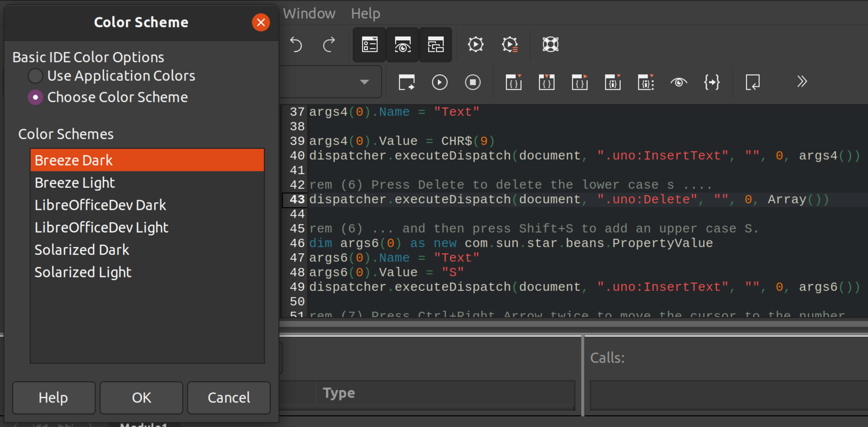Select the Breeze Light color scheme
868x427 pixels.
coord(75,183)
